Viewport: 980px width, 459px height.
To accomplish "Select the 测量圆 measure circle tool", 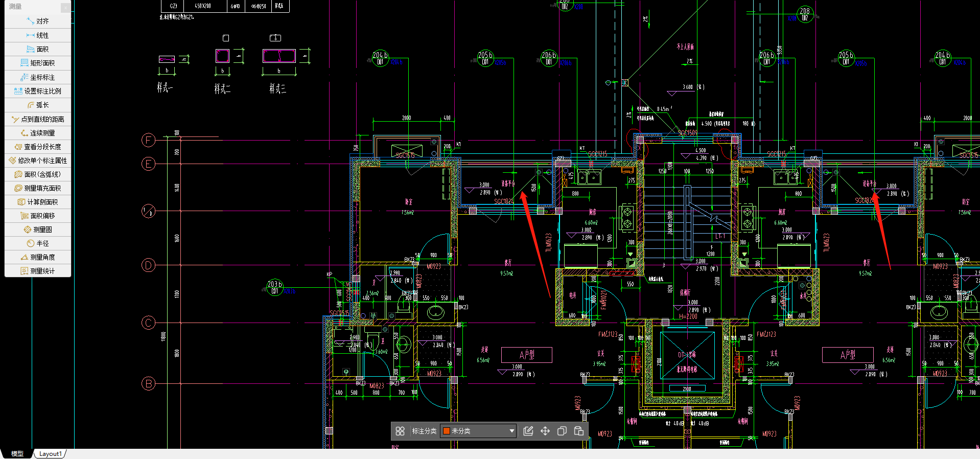I will coord(38,229).
